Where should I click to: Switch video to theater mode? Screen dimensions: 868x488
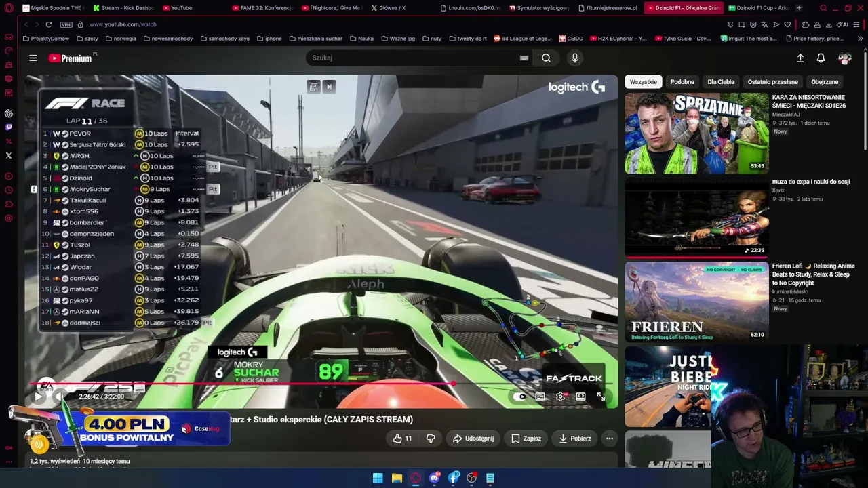(x=580, y=396)
